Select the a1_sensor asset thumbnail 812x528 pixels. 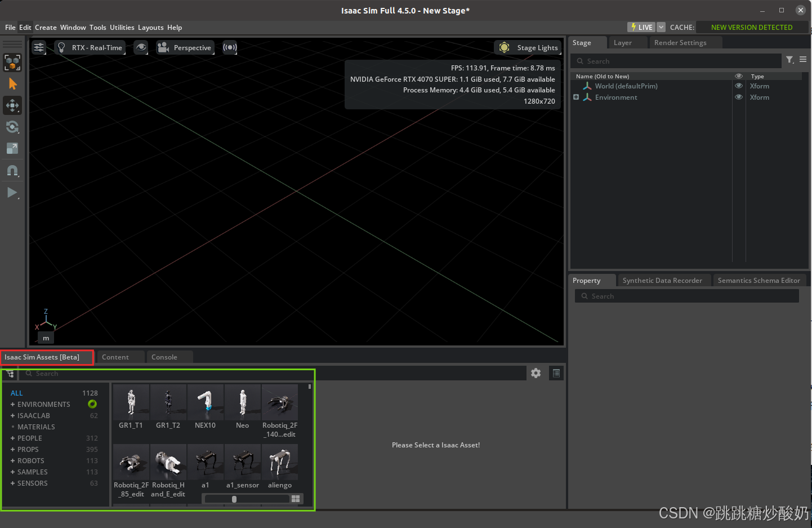(243, 462)
